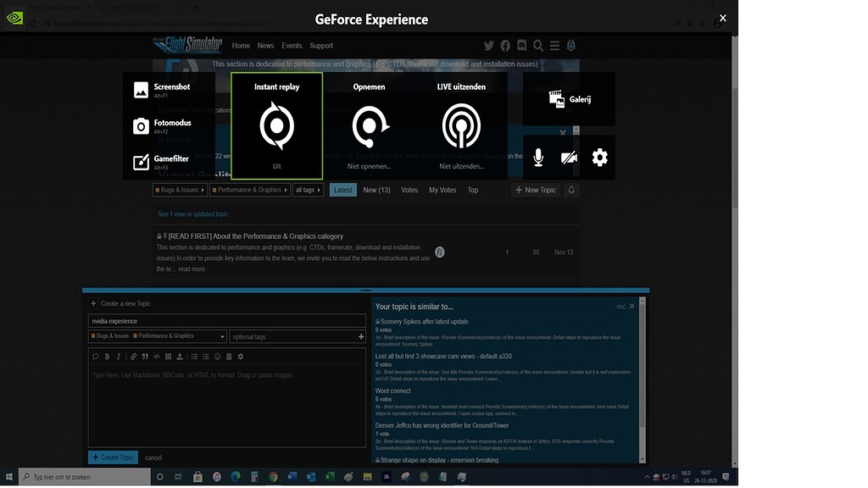Switch to the New (13) tab

pos(376,190)
